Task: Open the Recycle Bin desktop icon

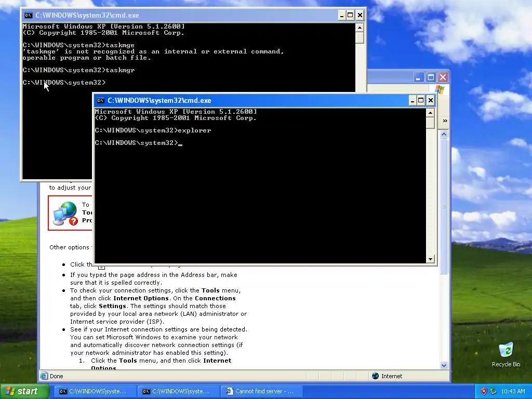Action: 506,355
